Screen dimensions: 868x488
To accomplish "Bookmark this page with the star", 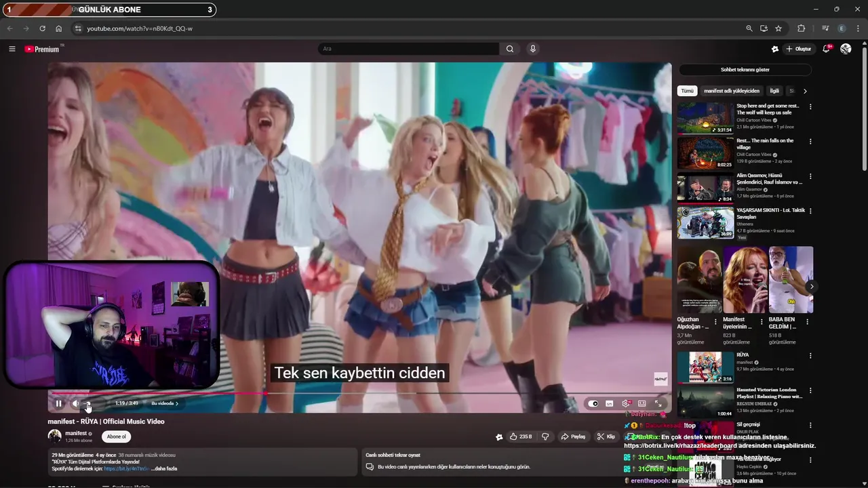I will [x=778, y=28].
